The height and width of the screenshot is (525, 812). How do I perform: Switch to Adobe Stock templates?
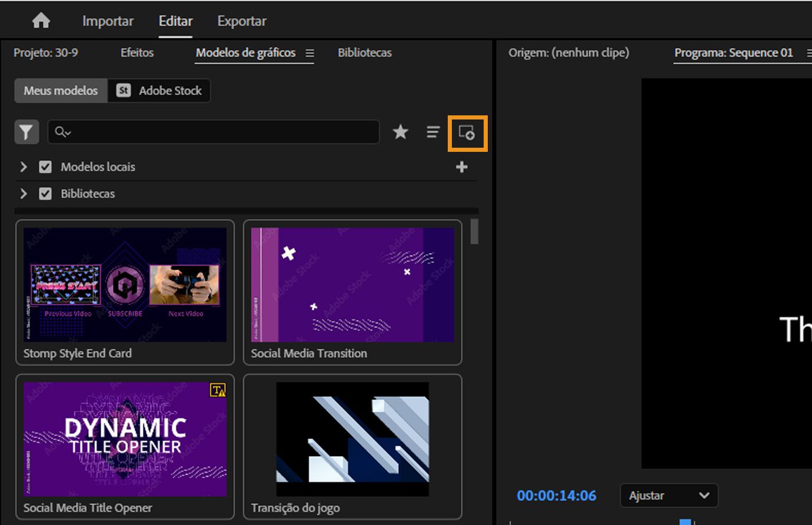(x=159, y=91)
